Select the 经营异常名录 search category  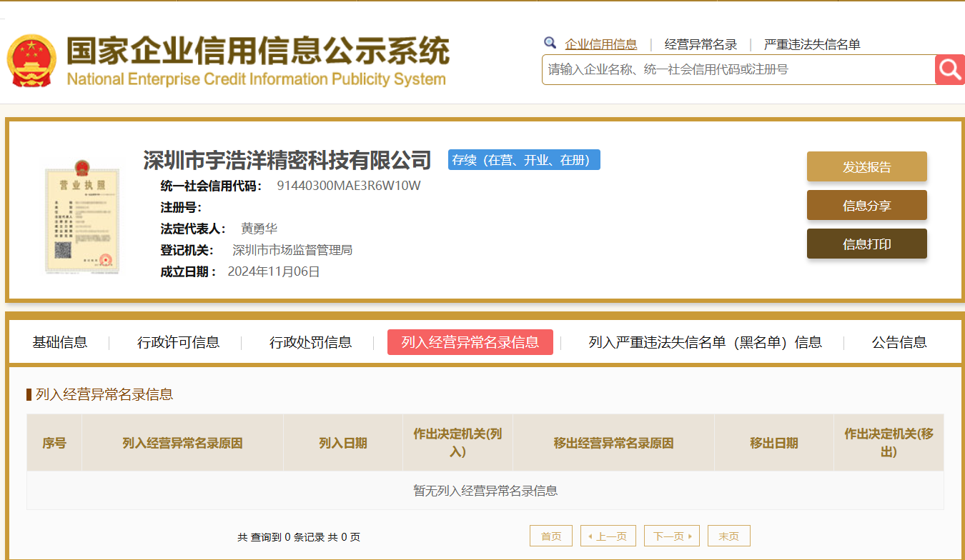pos(701,44)
